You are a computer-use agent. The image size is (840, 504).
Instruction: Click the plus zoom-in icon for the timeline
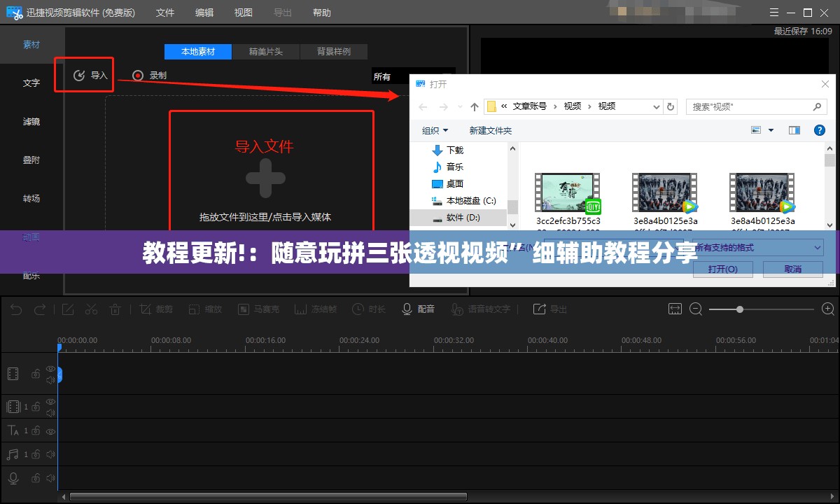point(828,309)
